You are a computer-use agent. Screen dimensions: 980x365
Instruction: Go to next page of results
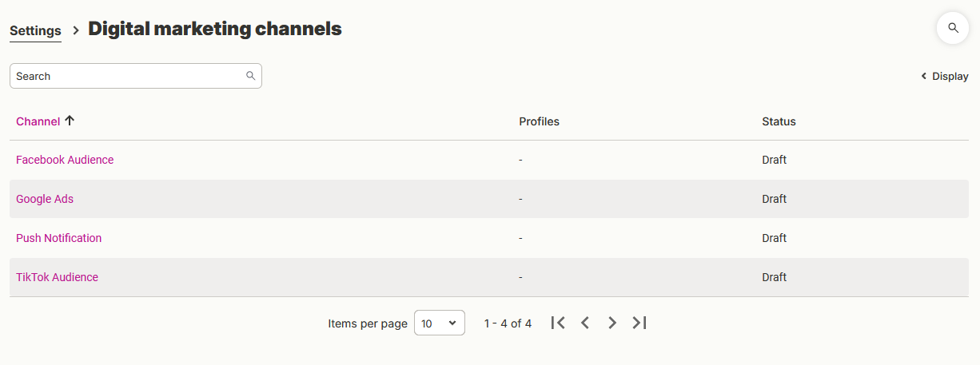coord(612,323)
